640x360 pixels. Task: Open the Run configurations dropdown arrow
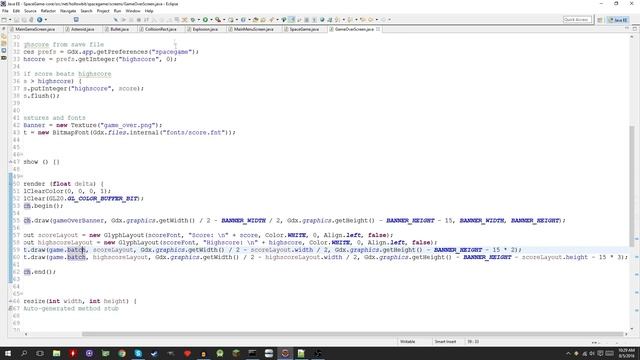[211, 20]
